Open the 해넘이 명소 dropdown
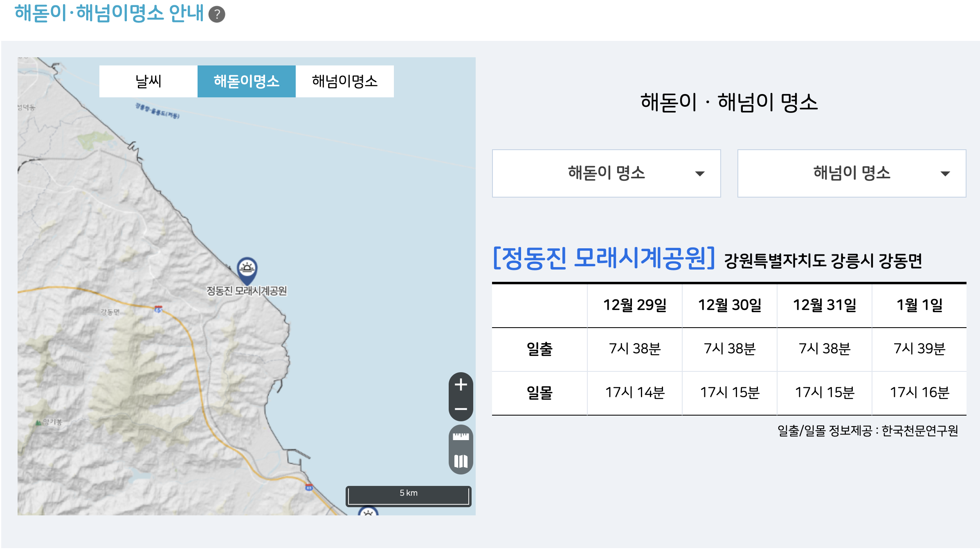This screenshot has width=980, height=553. pyautogui.click(x=851, y=173)
